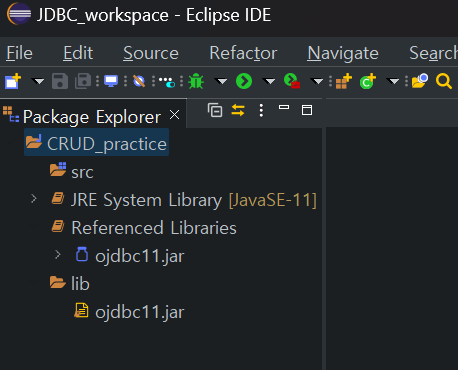Select JRE System Library [JavaSE-11]

coord(194,200)
